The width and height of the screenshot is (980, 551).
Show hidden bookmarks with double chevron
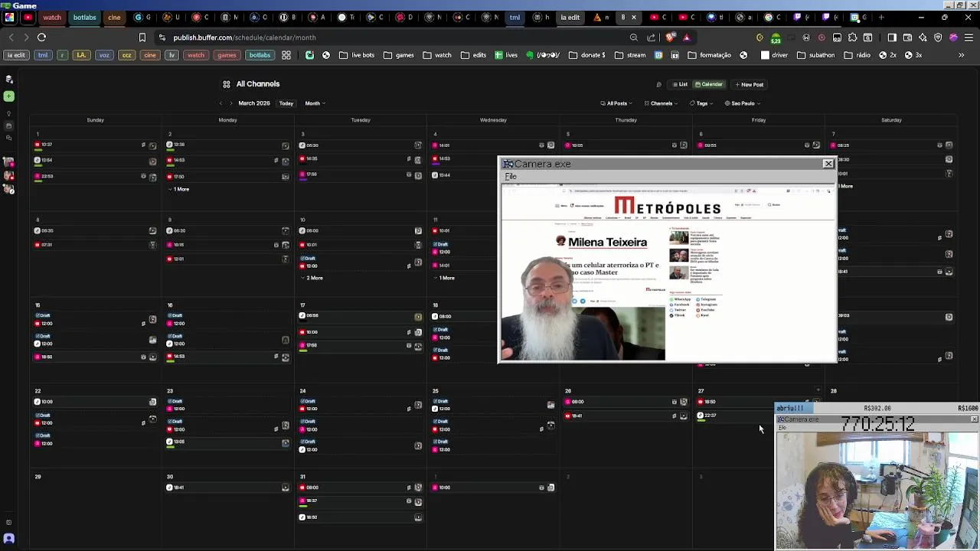click(x=962, y=55)
